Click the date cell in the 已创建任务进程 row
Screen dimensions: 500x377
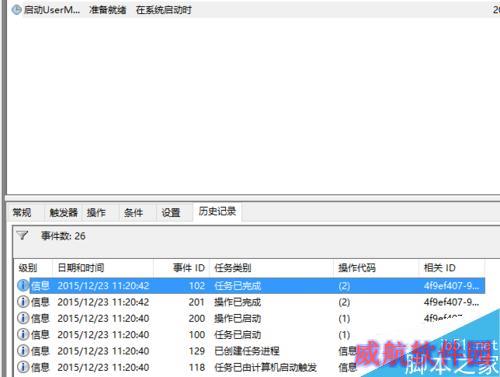(x=103, y=351)
